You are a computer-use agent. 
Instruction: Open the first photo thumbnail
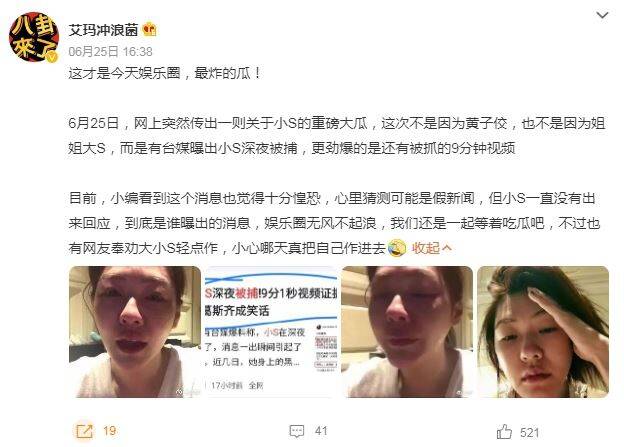pyautogui.click(x=135, y=332)
